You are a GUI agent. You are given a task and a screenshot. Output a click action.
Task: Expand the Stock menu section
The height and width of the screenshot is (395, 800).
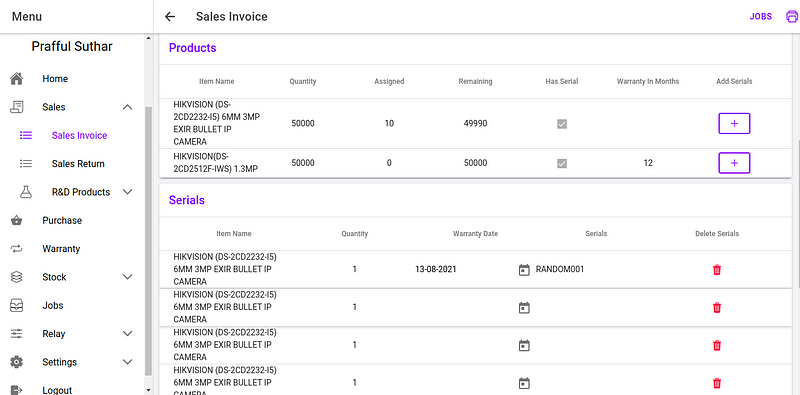click(x=128, y=277)
